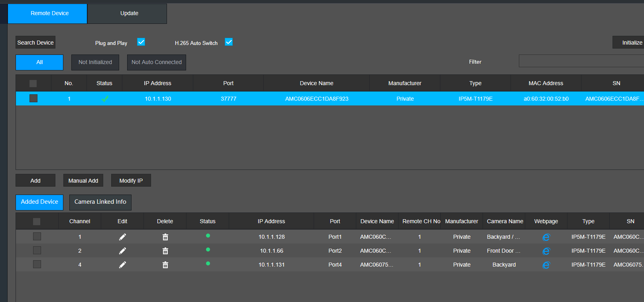The width and height of the screenshot is (644, 302).
Task: Disable H.265 Auto Switch checkbox
Action: 229,42
